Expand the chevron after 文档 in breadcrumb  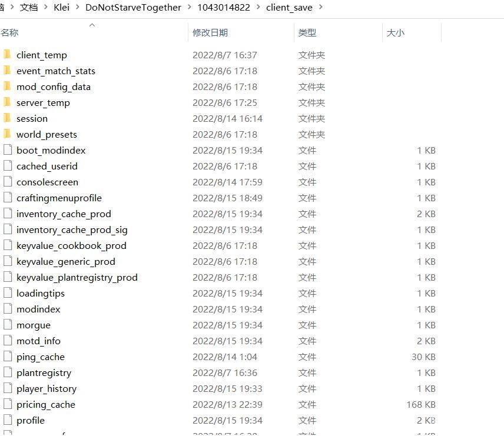(x=46, y=6)
